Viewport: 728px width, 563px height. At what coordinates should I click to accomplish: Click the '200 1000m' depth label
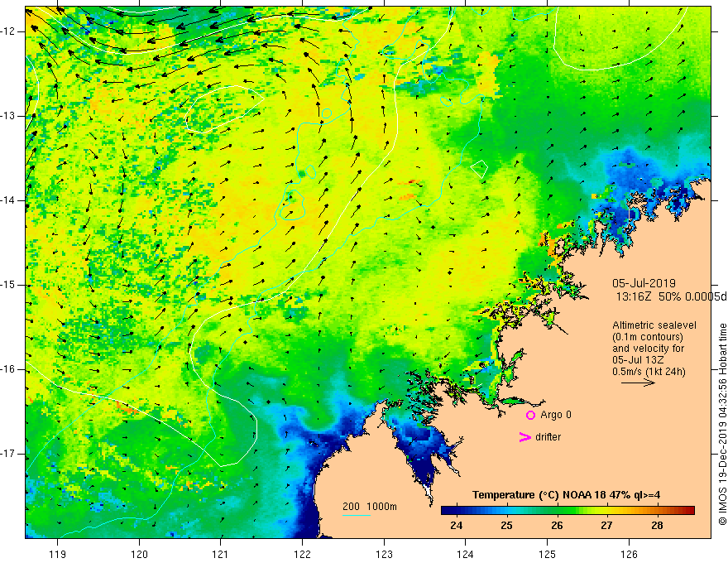tap(370, 507)
